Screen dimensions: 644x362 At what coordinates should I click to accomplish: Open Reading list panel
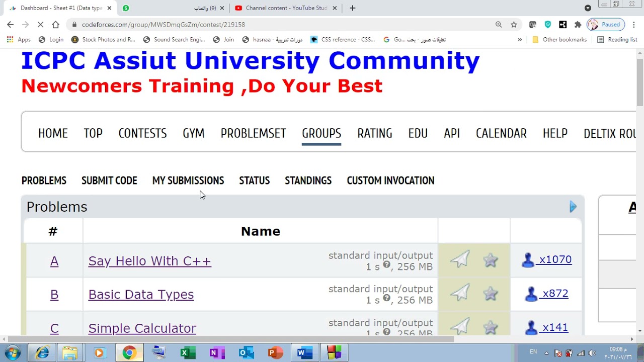pos(617,39)
